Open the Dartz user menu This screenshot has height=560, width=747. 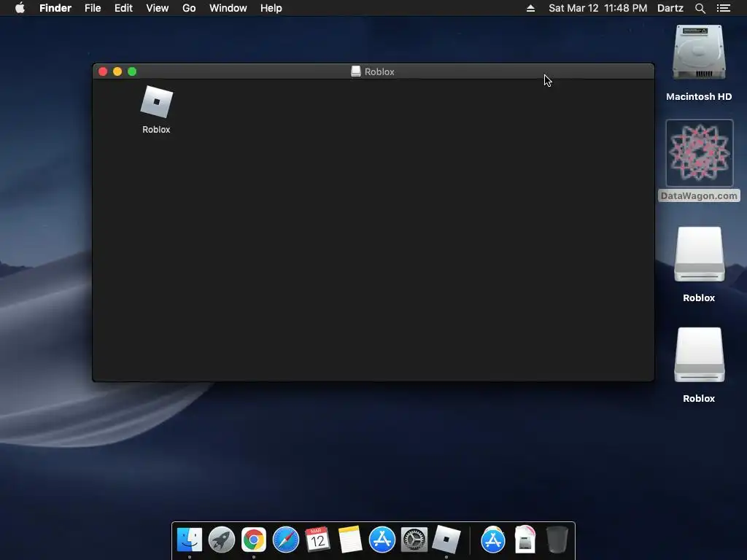(x=670, y=8)
